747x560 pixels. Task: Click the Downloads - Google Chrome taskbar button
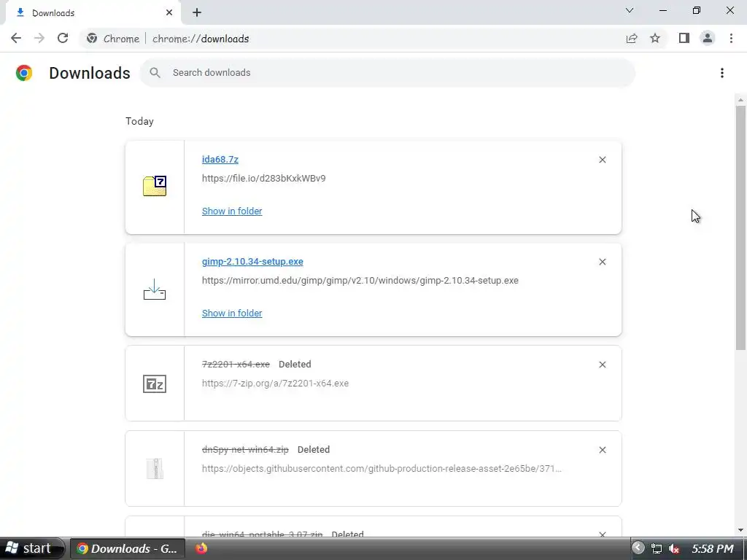click(x=127, y=548)
